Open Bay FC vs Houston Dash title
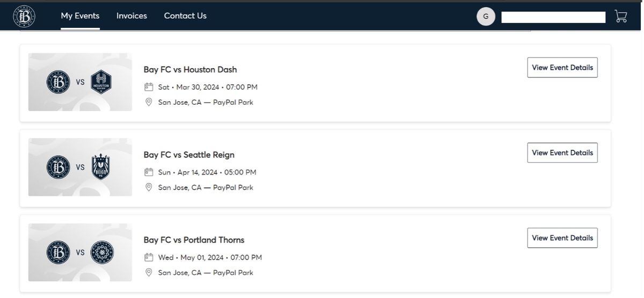644x298 pixels. point(190,69)
